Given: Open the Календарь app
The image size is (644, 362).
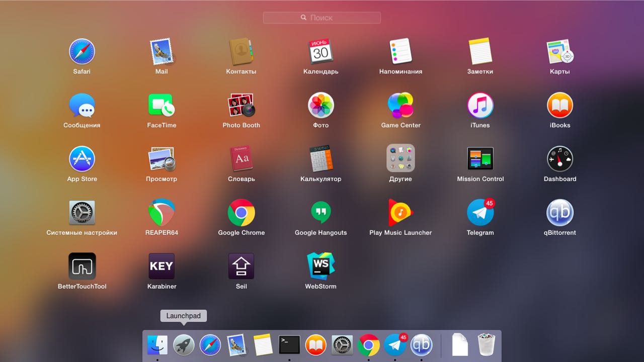Looking at the screenshot, I should pos(320,52).
